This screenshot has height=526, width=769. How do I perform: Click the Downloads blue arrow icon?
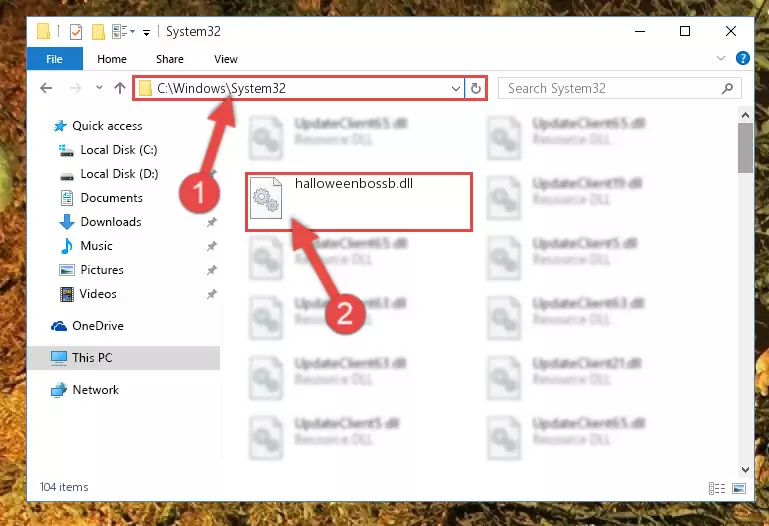point(67,222)
